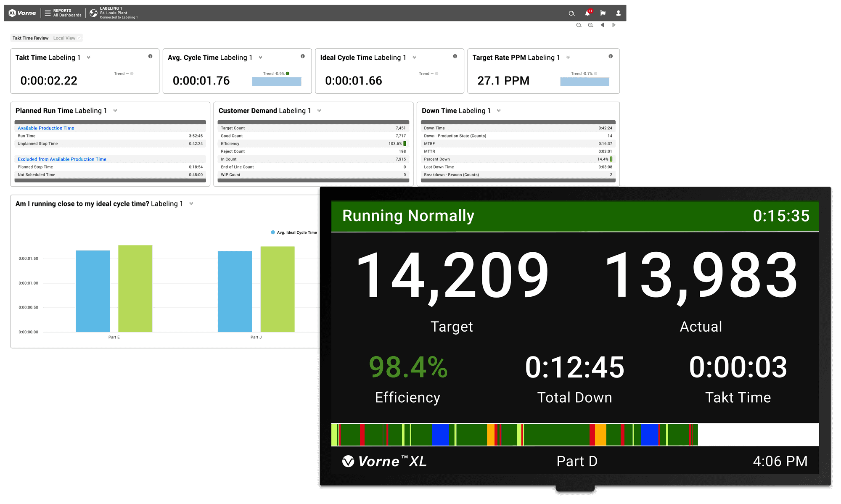Click the scoreboard production timeline bar
841x504 pixels.
point(575,435)
